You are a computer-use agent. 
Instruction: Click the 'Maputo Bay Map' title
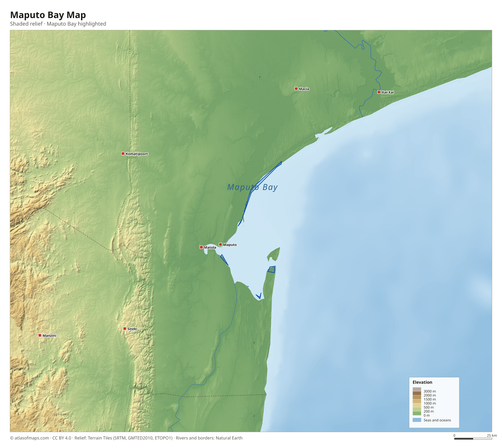[48, 15]
